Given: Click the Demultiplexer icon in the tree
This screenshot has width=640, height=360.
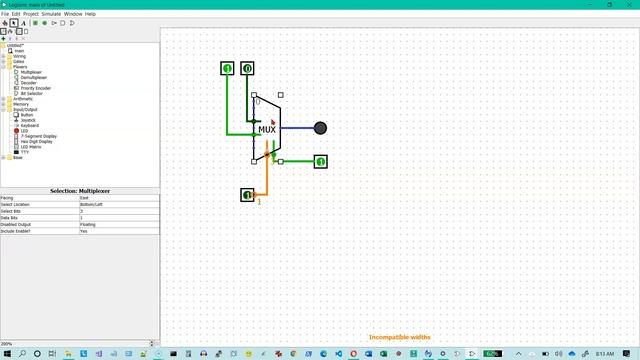Looking at the screenshot, I should click(16, 77).
